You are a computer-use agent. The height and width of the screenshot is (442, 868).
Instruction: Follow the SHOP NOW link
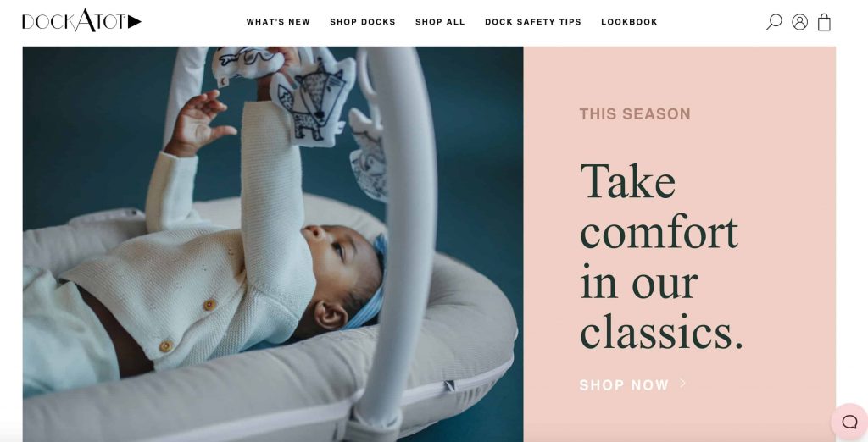[x=624, y=385]
